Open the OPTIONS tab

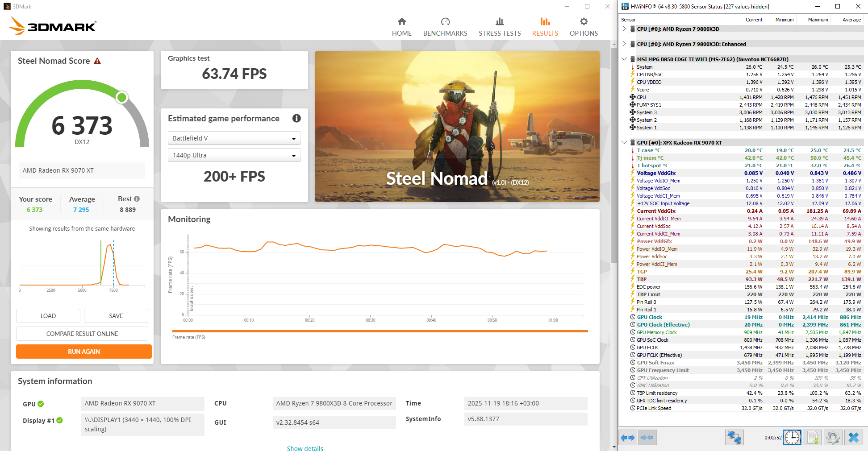click(x=584, y=27)
